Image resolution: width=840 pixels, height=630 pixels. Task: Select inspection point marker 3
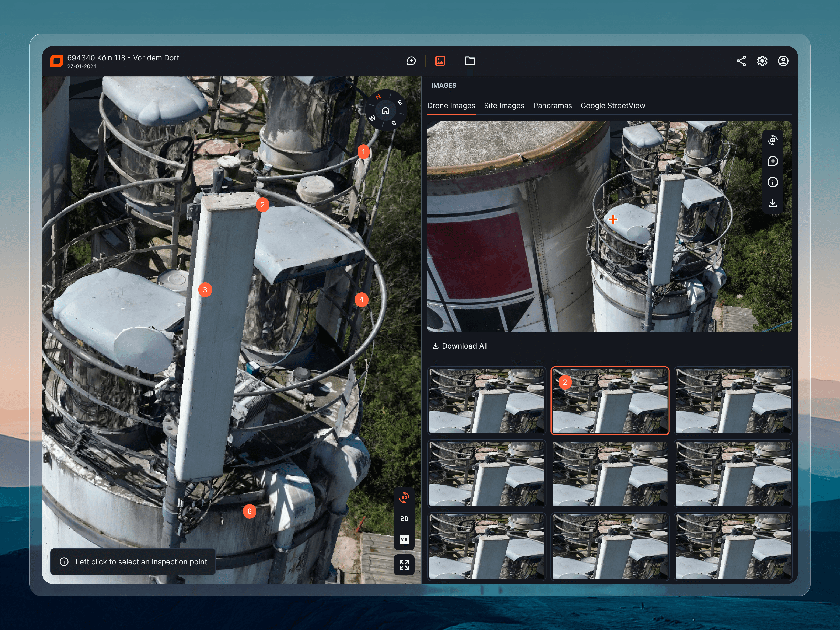point(205,290)
